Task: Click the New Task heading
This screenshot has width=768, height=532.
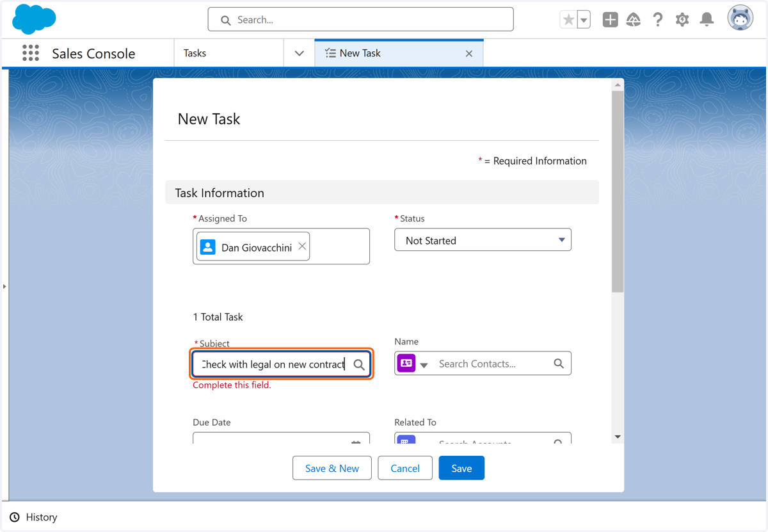Action: click(209, 119)
